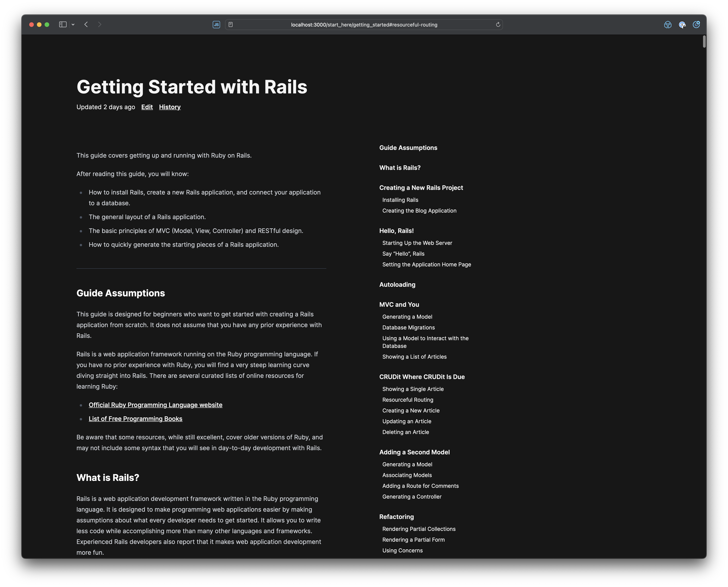The width and height of the screenshot is (728, 587).
Task: Open Setting the Application Home Page
Action: pyautogui.click(x=426, y=264)
